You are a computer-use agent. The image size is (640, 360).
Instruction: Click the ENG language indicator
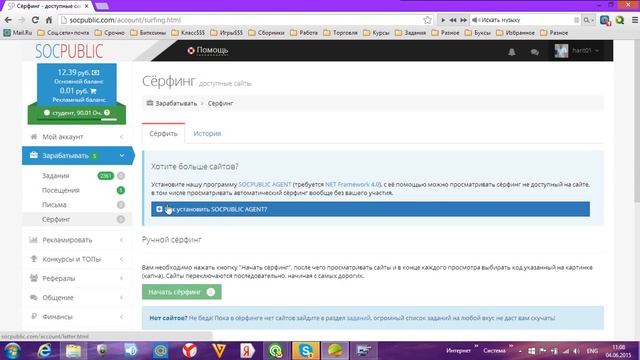[x=592, y=351]
